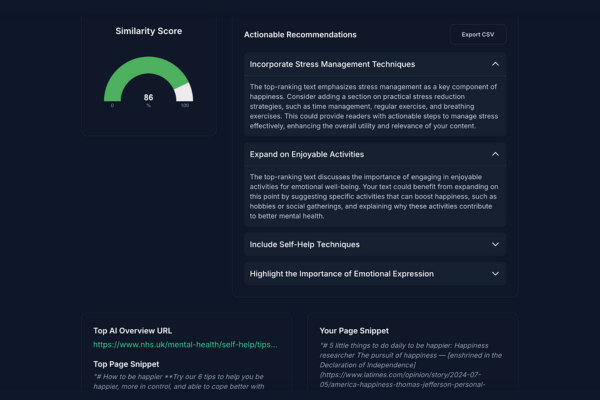Screen dimensions: 600x400
Task: Click the gauge's 100 end label
Action: 185,105
